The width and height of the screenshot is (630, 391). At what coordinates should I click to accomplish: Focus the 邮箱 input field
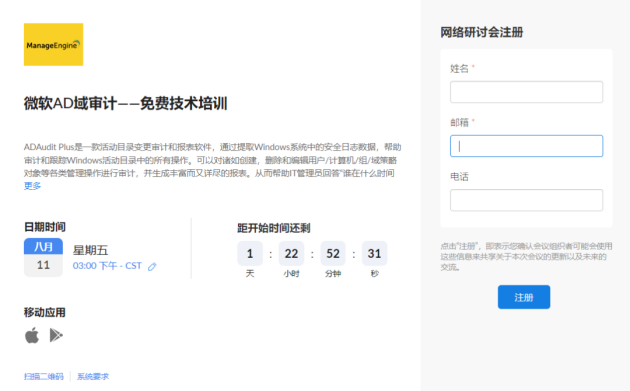pyautogui.click(x=526, y=146)
